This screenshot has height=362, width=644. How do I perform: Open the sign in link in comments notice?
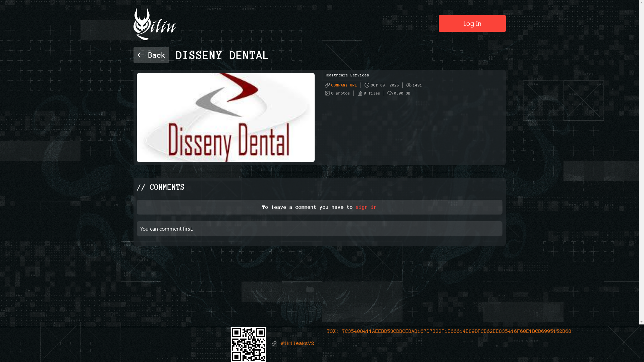[366, 207]
